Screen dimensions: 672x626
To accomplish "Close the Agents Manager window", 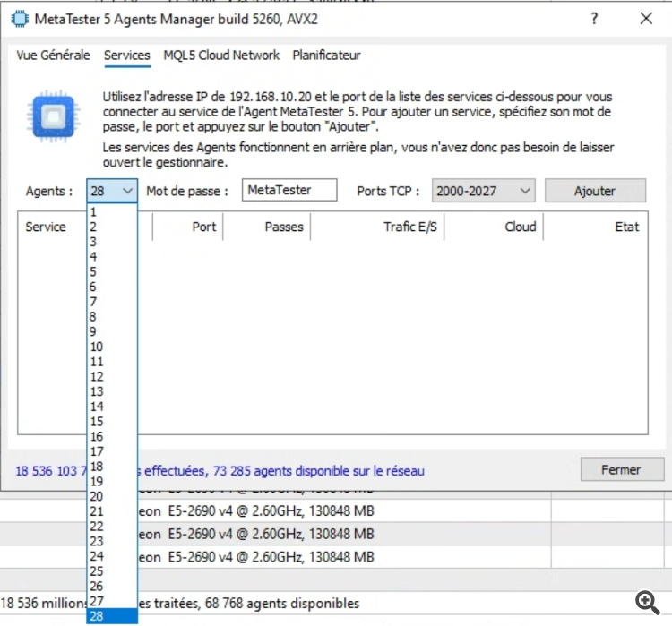I will [646, 19].
